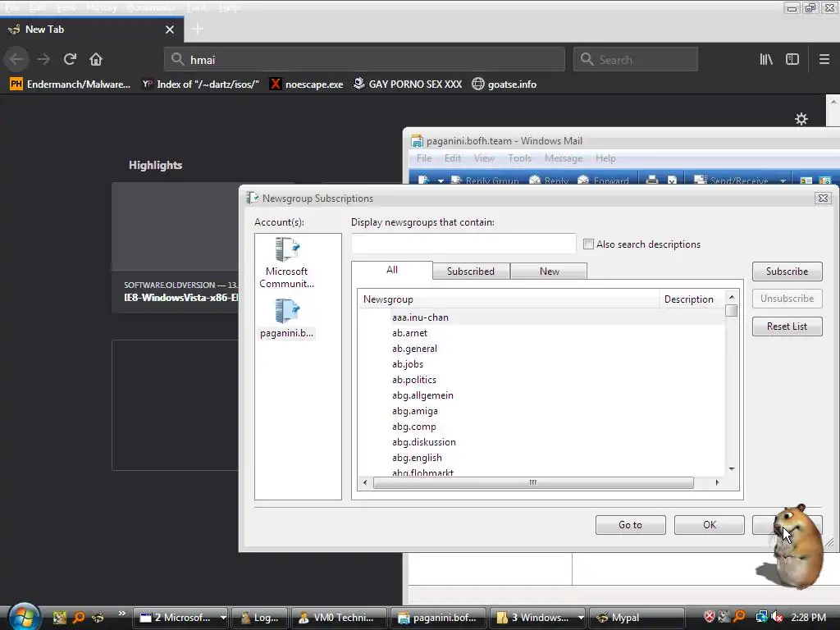Open a new browser tab
Image resolution: width=840 pixels, height=630 pixels.
(197, 29)
